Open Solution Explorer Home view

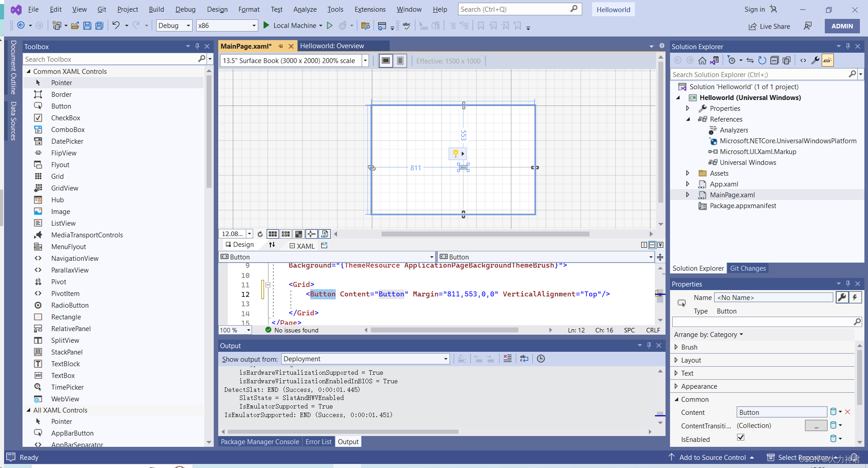point(703,60)
